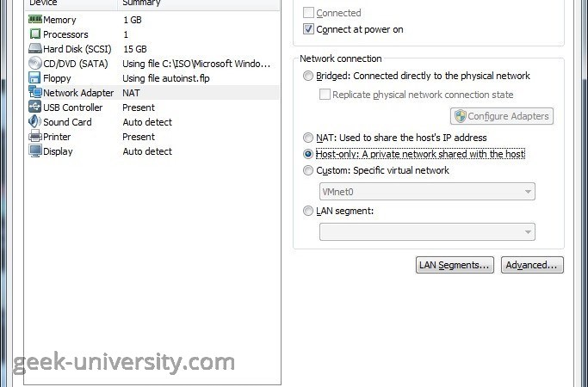Click the CD/DVD (SATA) disc icon
This screenshot has width=588, height=387.
click(x=35, y=64)
